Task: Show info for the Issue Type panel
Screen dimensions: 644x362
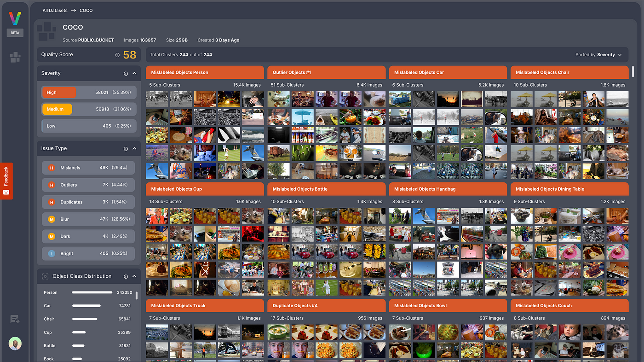Action: tap(126, 149)
